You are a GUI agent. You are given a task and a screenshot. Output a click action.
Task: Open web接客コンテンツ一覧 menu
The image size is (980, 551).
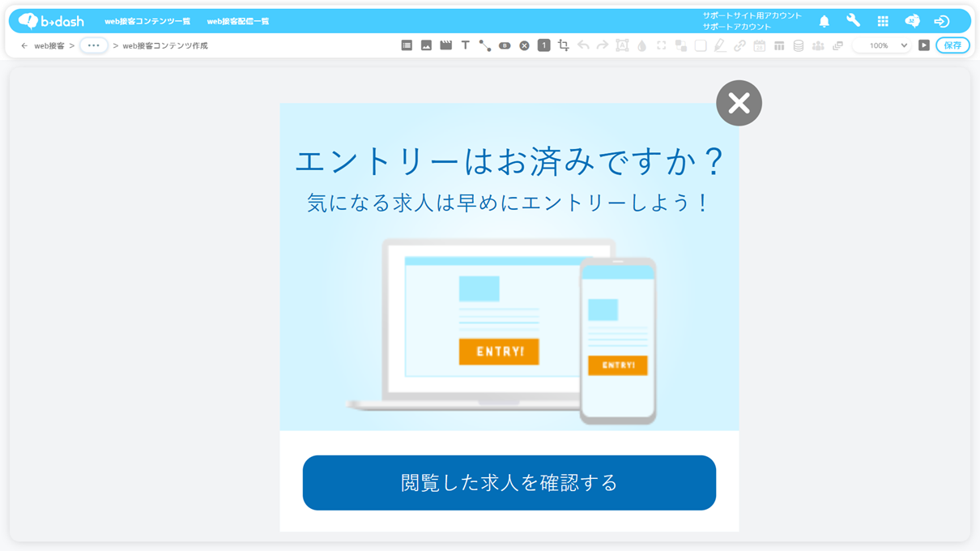tap(147, 21)
